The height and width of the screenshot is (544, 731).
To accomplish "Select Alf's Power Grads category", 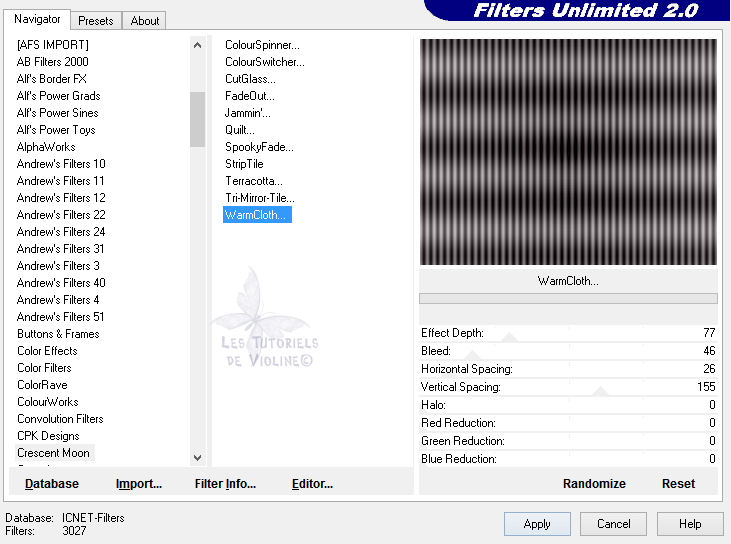I will pyautogui.click(x=58, y=96).
